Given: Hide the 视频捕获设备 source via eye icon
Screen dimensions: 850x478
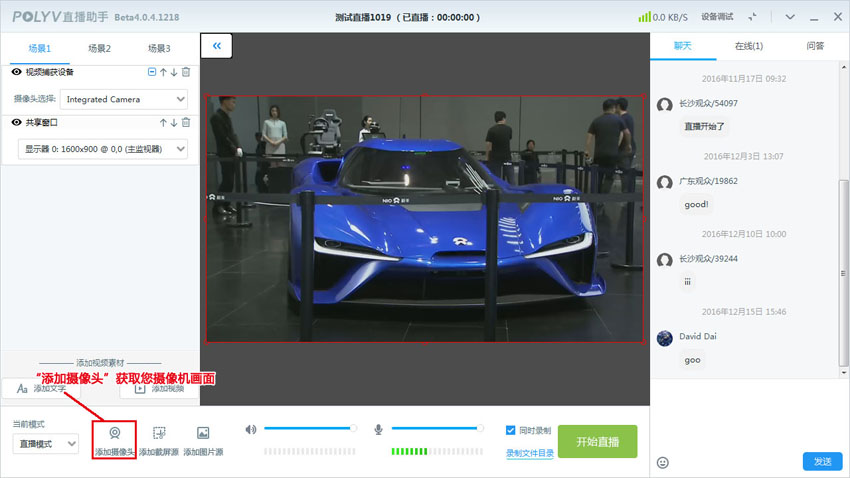Looking at the screenshot, I should pyautogui.click(x=17, y=72).
